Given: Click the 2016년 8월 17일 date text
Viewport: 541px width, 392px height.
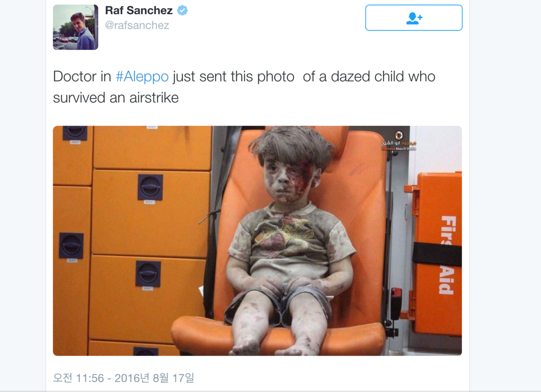Looking at the screenshot, I should [x=154, y=378].
